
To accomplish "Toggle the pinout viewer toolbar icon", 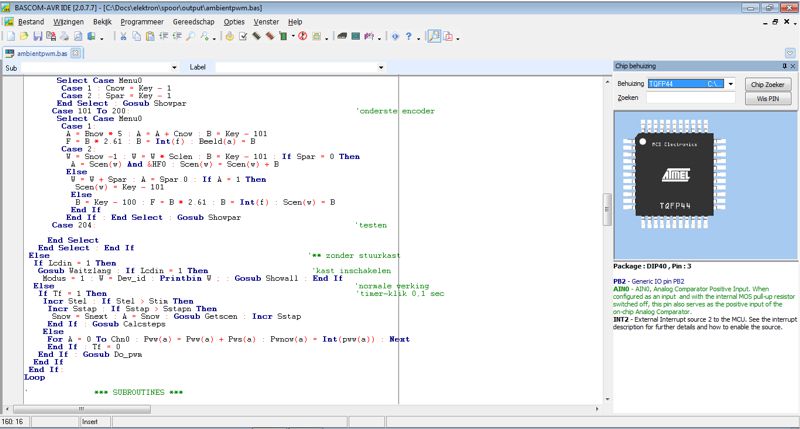I will click(434, 36).
